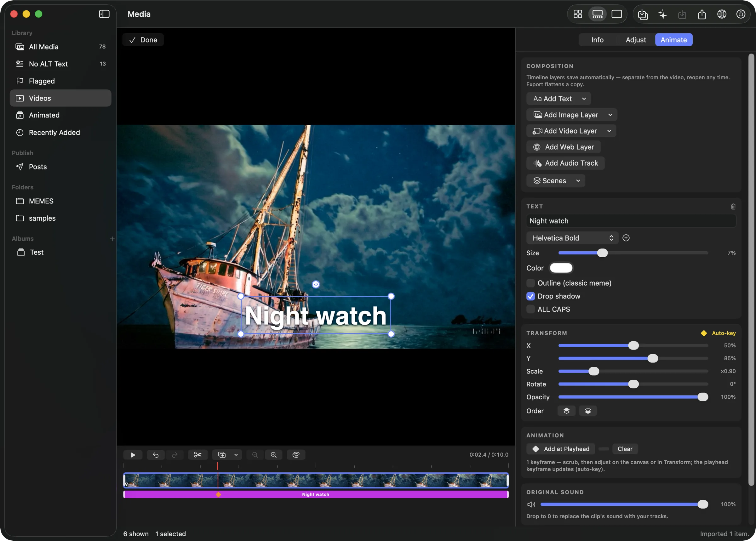756x541 pixels.
Task: Toggle the Auto-key option
Action: click(x=718, y=333)
